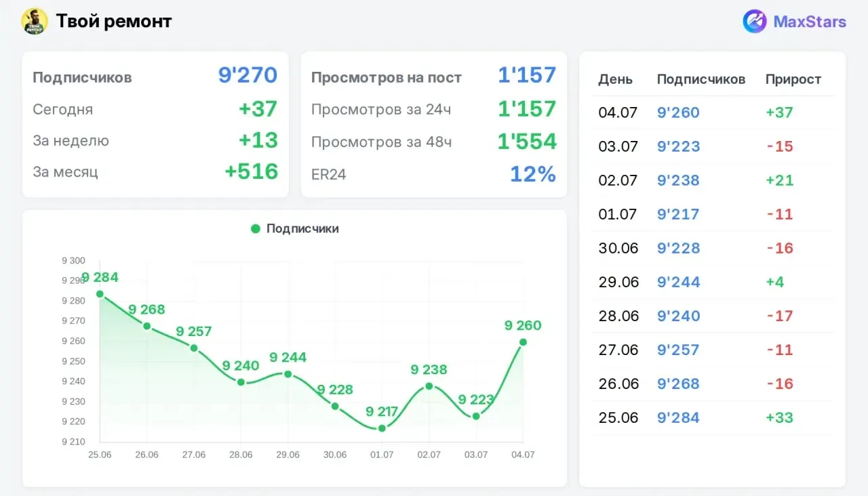
Task: Select the 25.06 row in the table
Action: (712, 417)
